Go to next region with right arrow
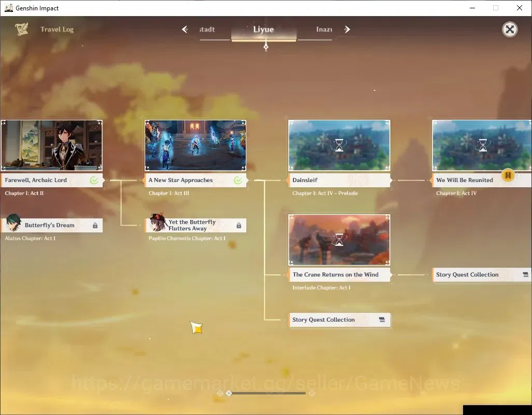 point(347,30)
